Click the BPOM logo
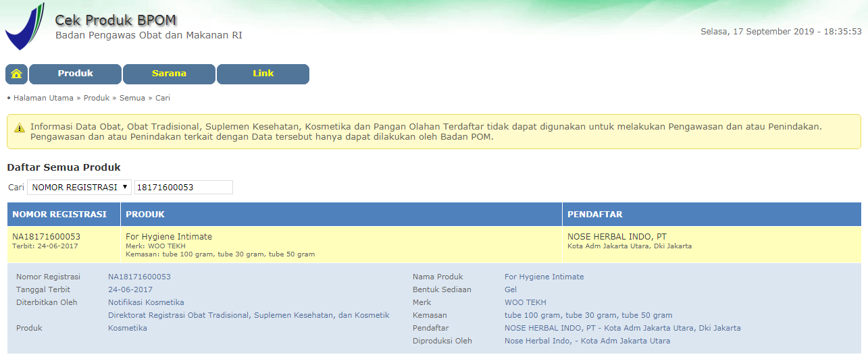Image resolution: width=868 pixels, height=361 pixels. 25,27
